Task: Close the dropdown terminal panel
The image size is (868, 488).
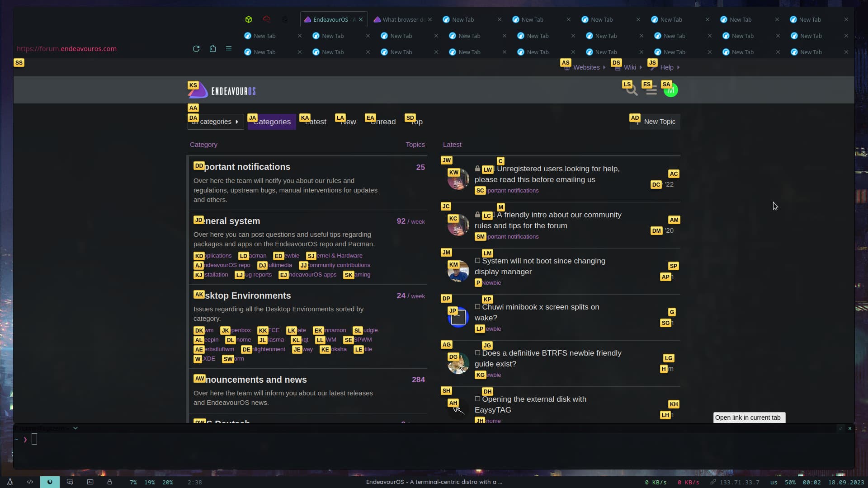Action: [x=850, y=428]
